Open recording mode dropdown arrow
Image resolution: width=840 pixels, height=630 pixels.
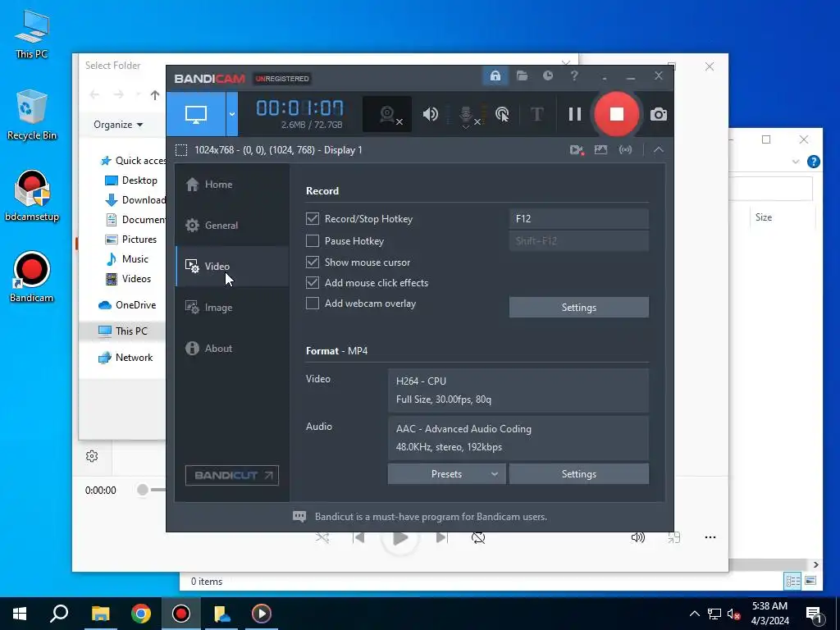pos(232,114)
